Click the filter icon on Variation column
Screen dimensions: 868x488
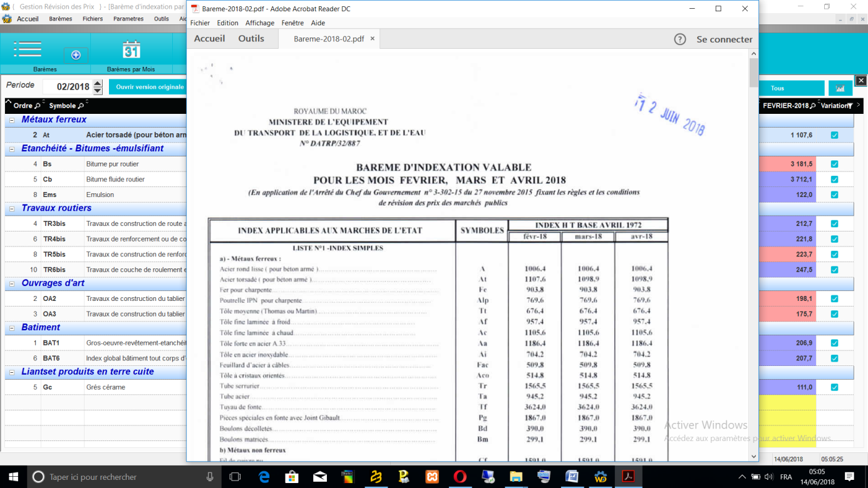pos(850,106)
